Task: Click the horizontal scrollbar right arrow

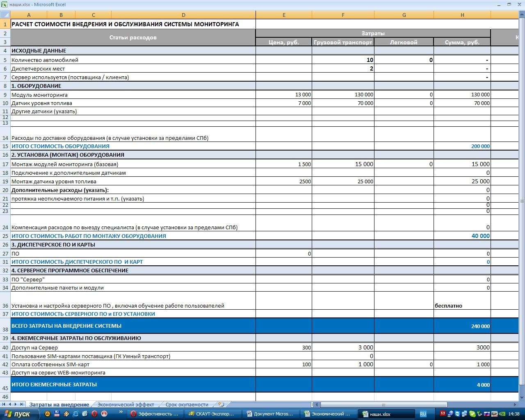Action: 515,404
